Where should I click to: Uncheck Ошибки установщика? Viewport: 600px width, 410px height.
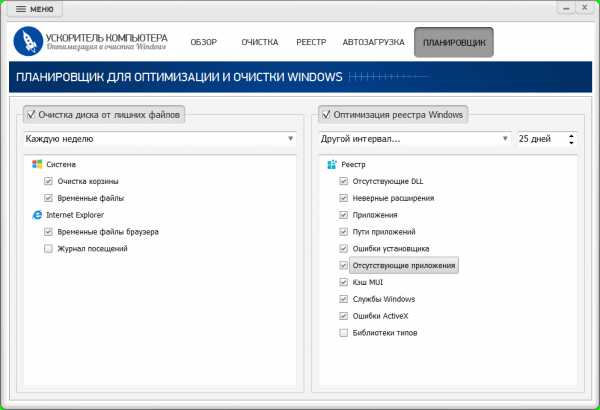pos(344,248)
